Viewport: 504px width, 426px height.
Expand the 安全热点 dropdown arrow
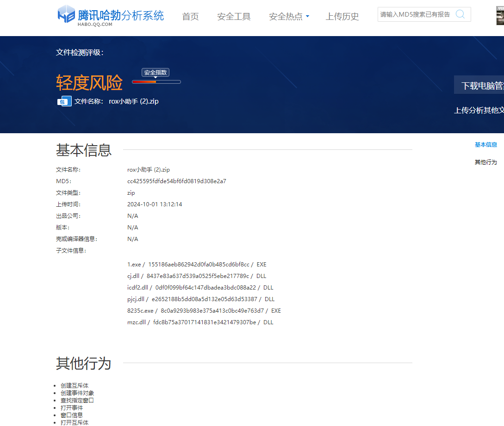pyautogui.click(x=308, y=17)
